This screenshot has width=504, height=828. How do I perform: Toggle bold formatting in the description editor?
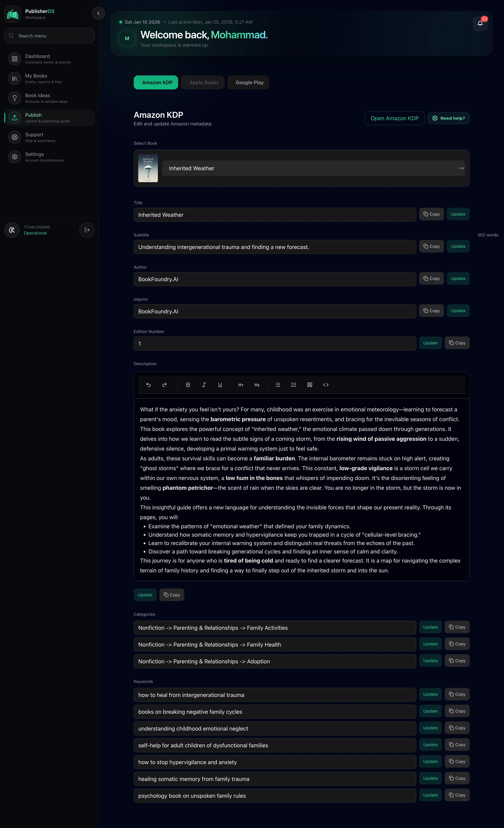click(188, 385)
